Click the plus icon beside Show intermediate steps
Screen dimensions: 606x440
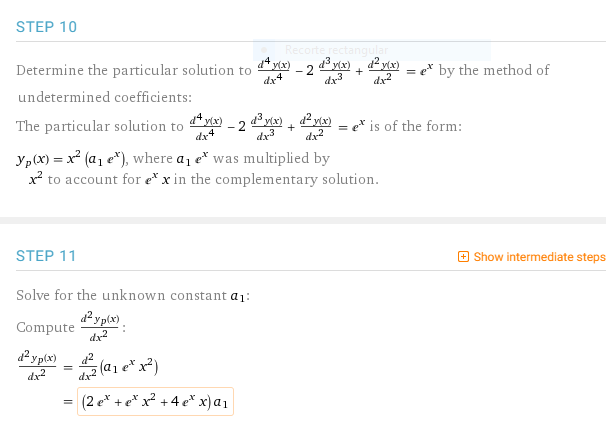(x=462, y=257)
